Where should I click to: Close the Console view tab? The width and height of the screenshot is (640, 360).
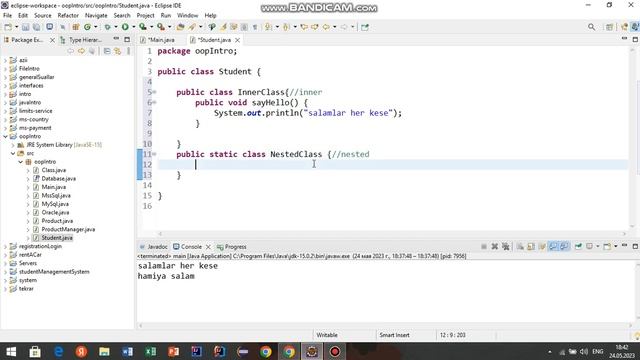tap(208, 247)
